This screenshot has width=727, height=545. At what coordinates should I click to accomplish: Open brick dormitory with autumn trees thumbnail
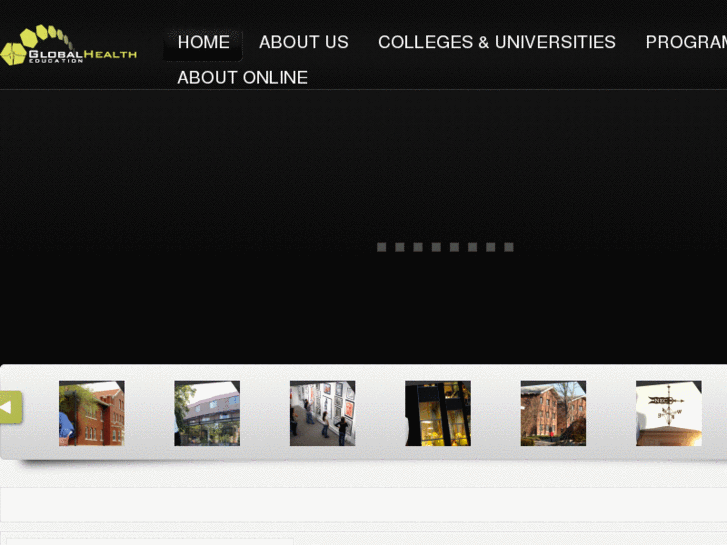click(554, 413)
